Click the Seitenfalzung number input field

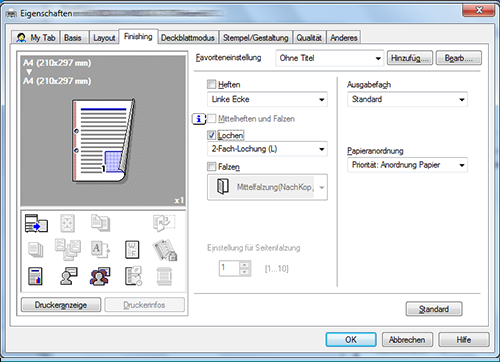click(x=230, y=268)
